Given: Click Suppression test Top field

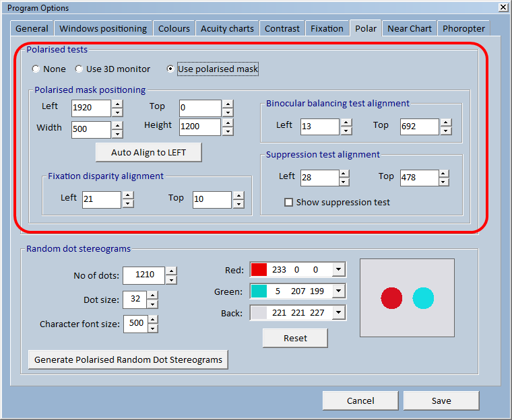Looking at the screenshot, I should click(x=419, y=178).
